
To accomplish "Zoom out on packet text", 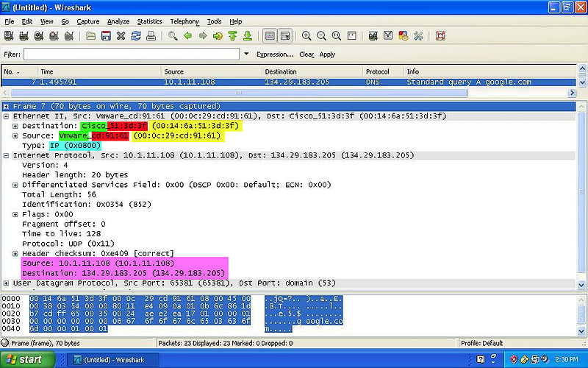I will (x=321, y=36).
